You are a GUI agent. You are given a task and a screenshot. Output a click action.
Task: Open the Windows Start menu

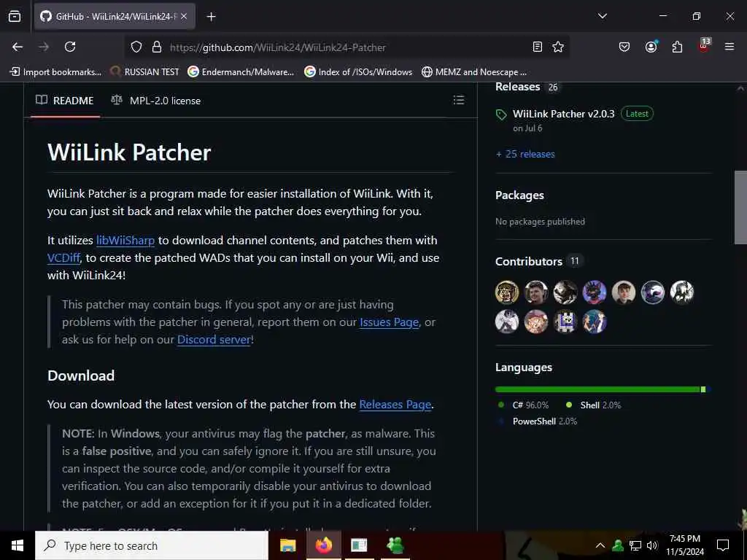pyautogui.click(x=18, y=545)
